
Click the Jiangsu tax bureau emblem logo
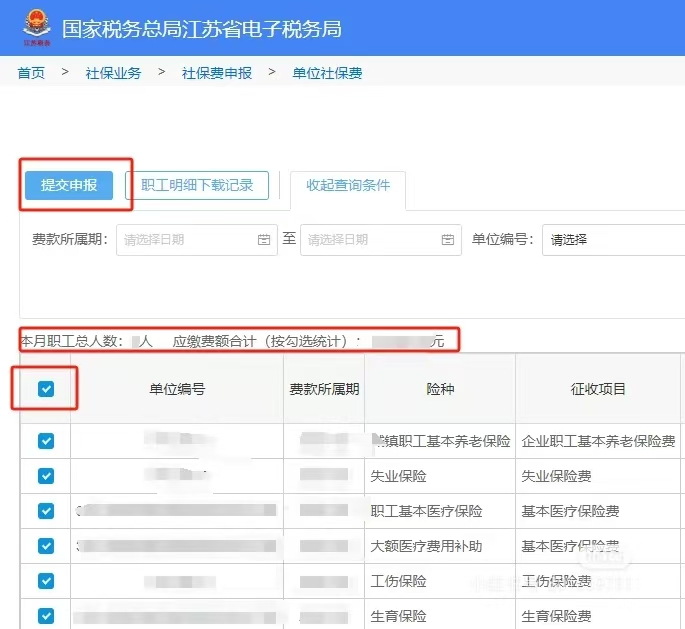[x=37, y=28]
